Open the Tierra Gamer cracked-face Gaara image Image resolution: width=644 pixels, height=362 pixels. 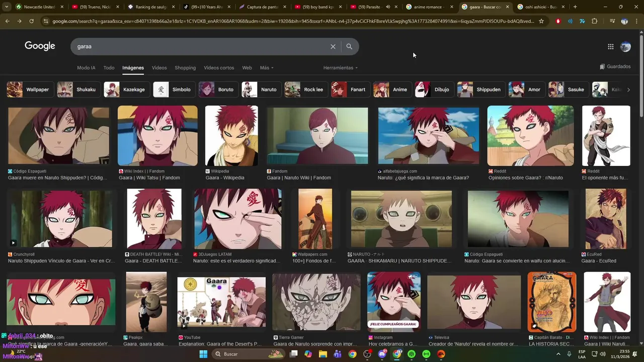[x=316, y=302]
